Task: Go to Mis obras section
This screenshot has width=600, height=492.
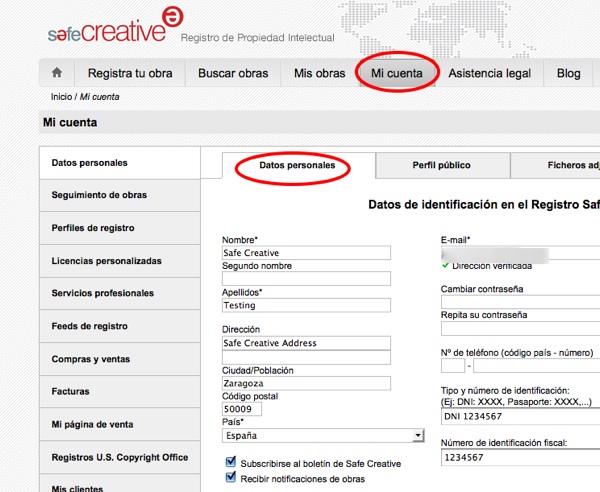Action: (319, 73)
